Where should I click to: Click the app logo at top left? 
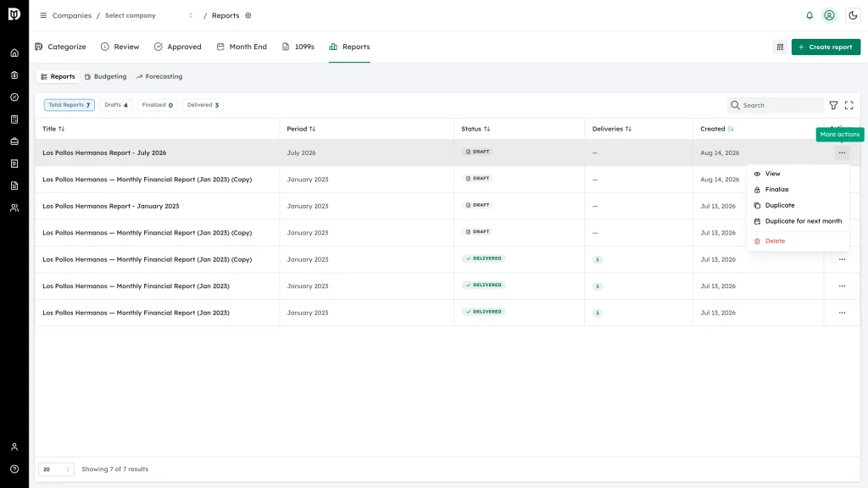coord(14,14)
